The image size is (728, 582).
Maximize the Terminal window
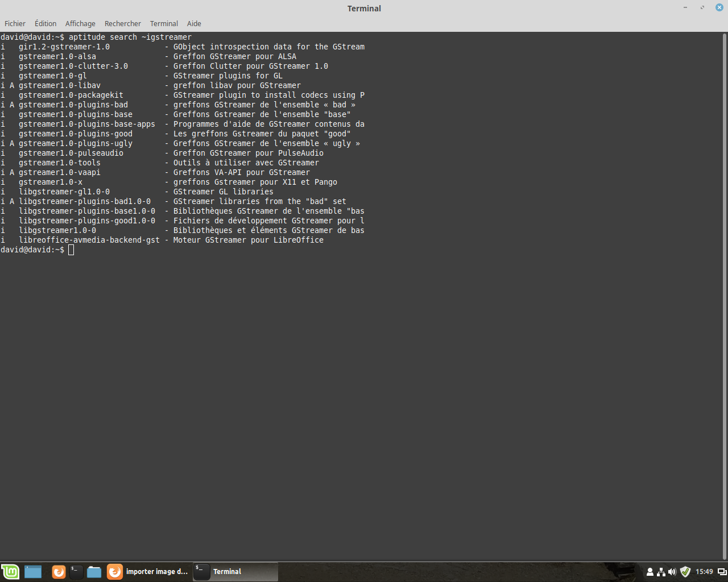702,7
